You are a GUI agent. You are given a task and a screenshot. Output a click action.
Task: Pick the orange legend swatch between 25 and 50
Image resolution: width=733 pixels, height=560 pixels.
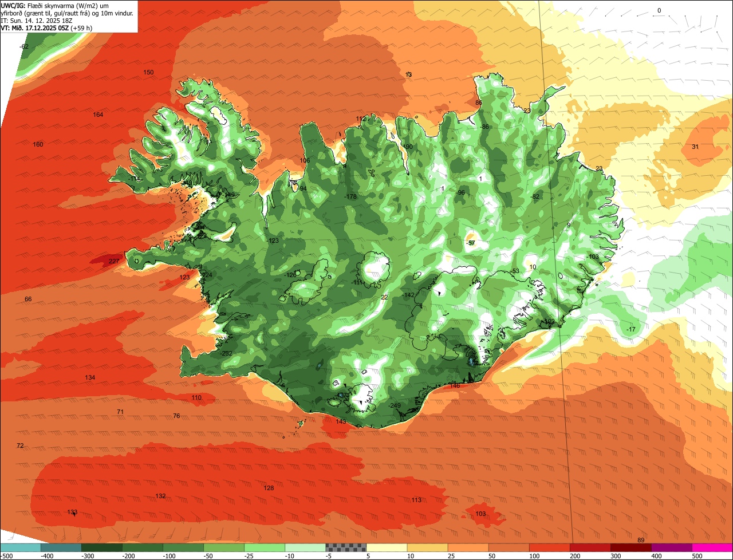468,547
